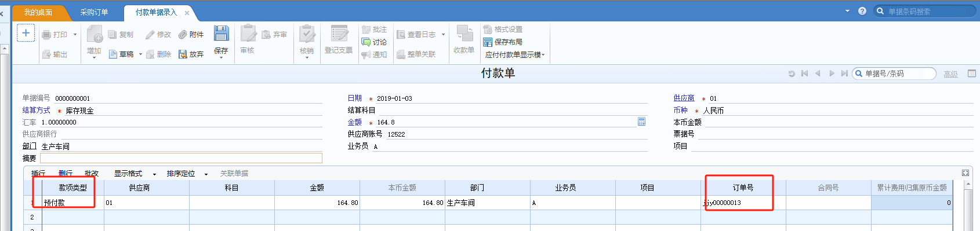Click the 格式设置 format settings icon
The height and width of the screenshot is (231, 980).
tap(488, 29)
